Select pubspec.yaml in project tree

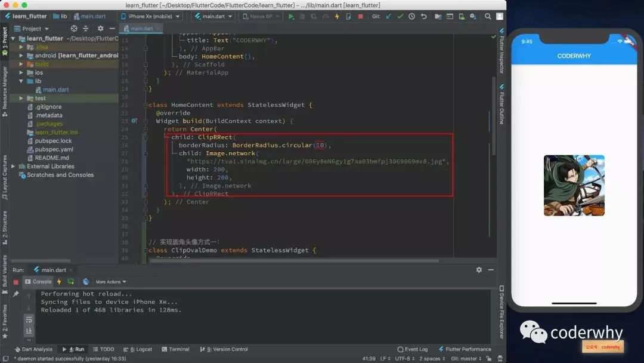tap(49, 149)
